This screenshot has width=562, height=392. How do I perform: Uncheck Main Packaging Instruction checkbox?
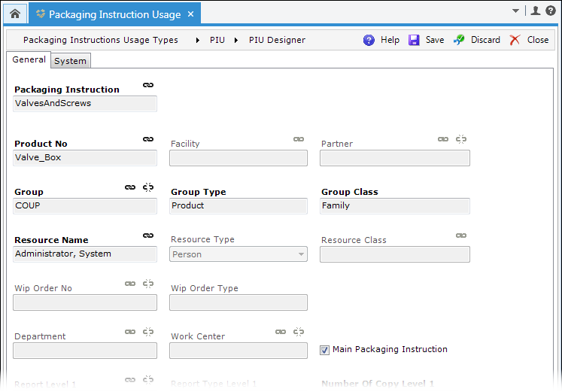point(325,350)
